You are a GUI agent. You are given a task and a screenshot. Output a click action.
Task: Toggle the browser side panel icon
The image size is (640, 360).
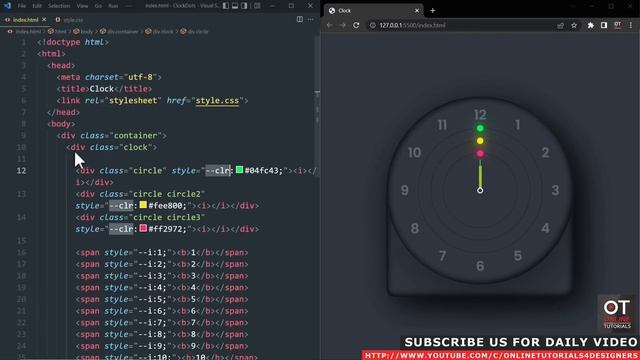point(604,25)
